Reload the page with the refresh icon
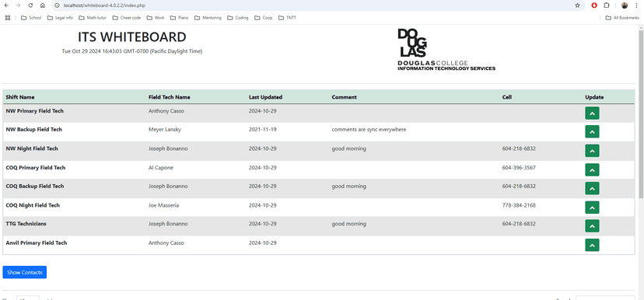Screen dimensions: 644x300 click(30, 5)
